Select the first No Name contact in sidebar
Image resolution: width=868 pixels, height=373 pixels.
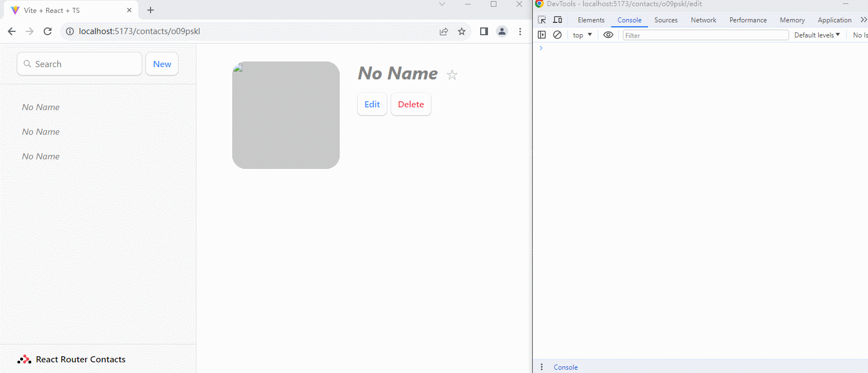(41, 107)
